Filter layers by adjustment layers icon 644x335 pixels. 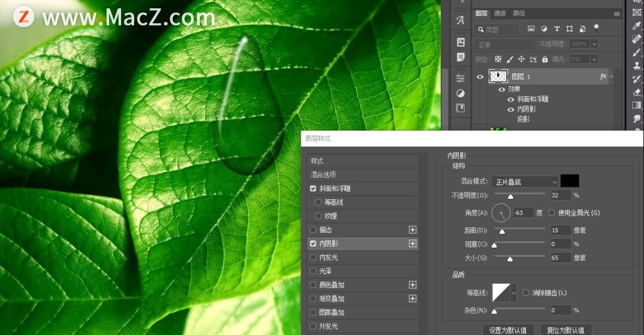point(544,29)
